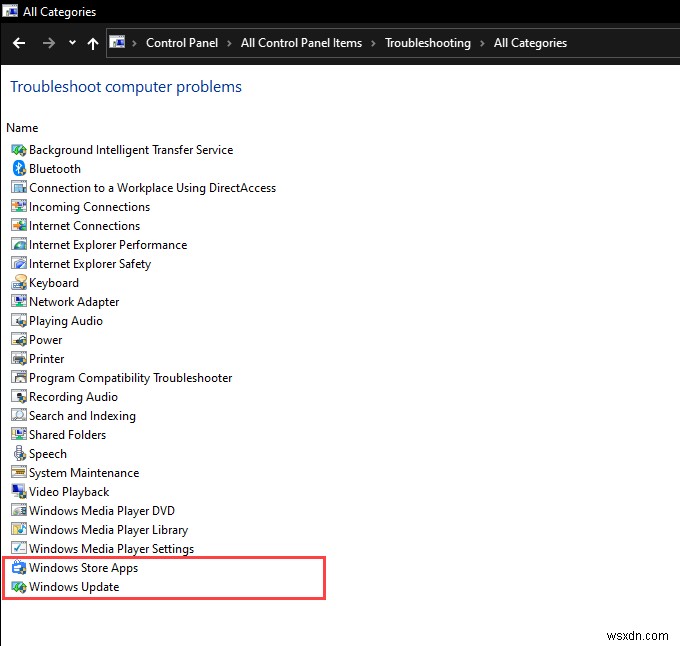The height and width of the screenshot is (646, 680).
Task: Click the DirectAccess workplace connection icon
Action: click(19, 188)
